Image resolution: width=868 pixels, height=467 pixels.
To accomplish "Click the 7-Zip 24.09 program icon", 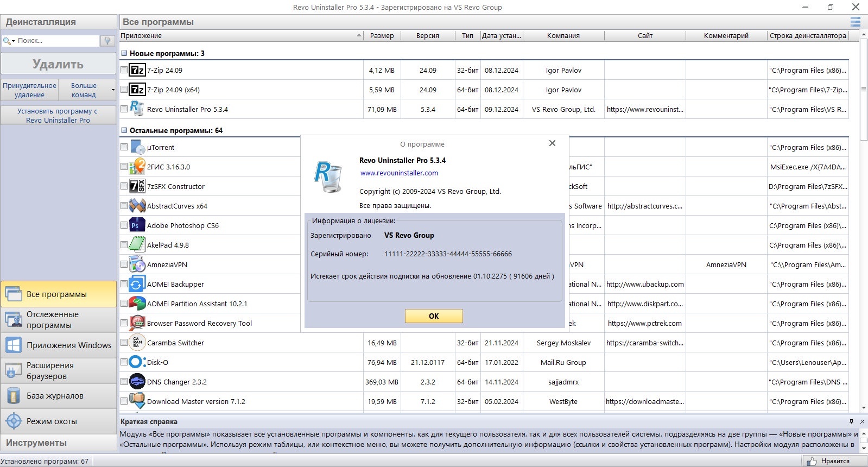I will (137, 70).
